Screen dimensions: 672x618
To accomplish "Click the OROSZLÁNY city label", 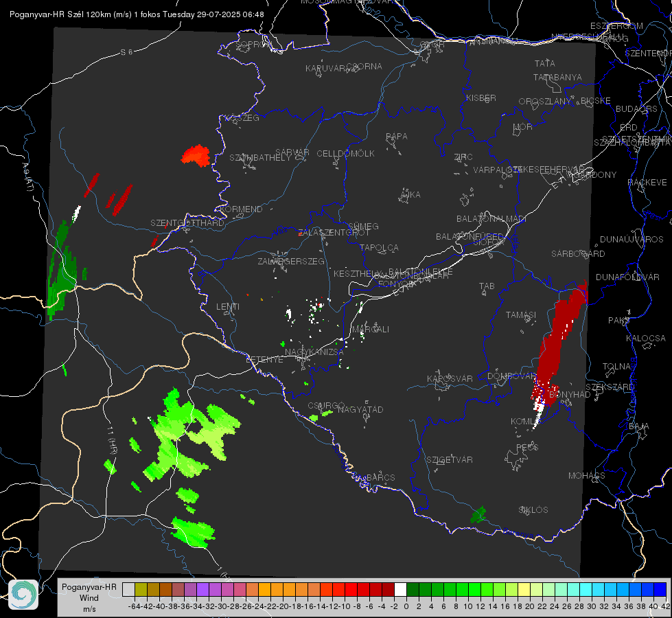I will [x=545, y=102].
